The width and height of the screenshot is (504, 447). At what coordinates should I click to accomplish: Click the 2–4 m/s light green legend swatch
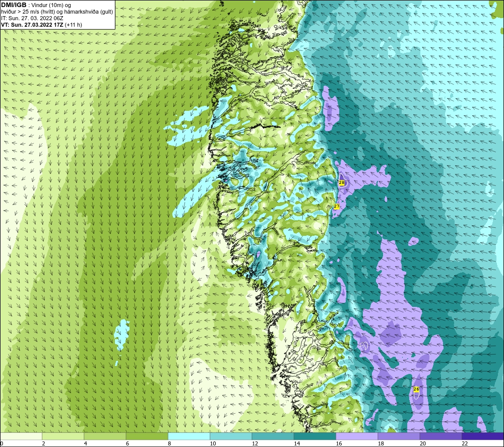(63, 436)
